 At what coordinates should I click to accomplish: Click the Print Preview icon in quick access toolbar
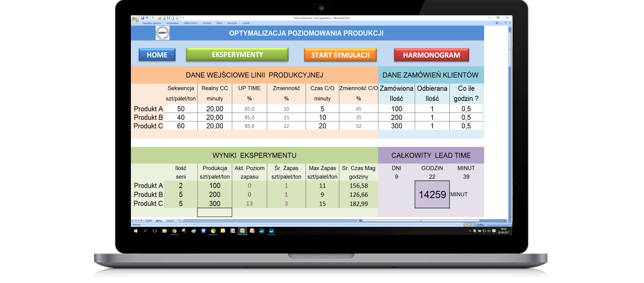[164, 18]
